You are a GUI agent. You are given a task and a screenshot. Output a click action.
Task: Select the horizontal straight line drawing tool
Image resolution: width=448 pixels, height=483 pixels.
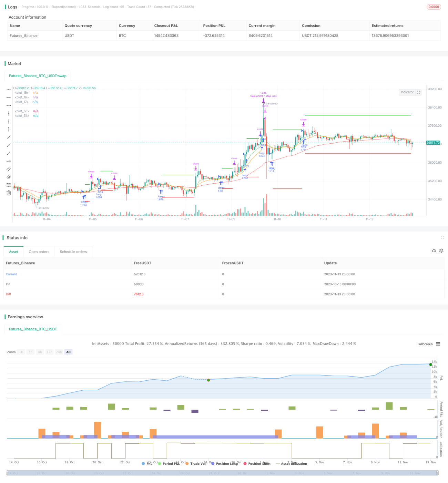click(x=9, y=90)
